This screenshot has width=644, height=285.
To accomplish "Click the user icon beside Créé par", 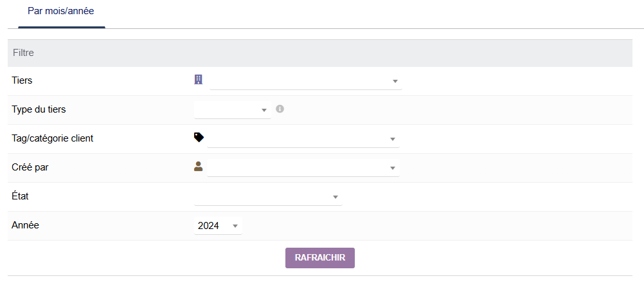I will (x=199, y=166).
